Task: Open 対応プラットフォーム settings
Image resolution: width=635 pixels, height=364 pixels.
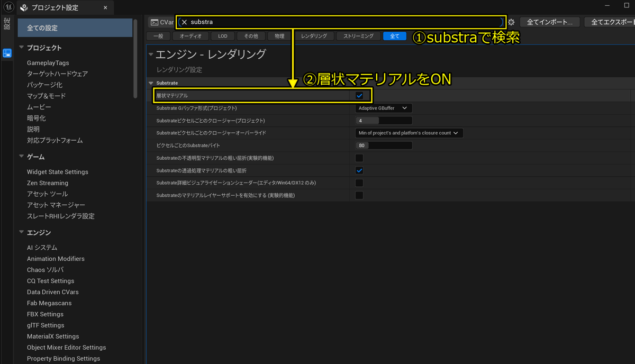Action: click(x=55, y=141)
